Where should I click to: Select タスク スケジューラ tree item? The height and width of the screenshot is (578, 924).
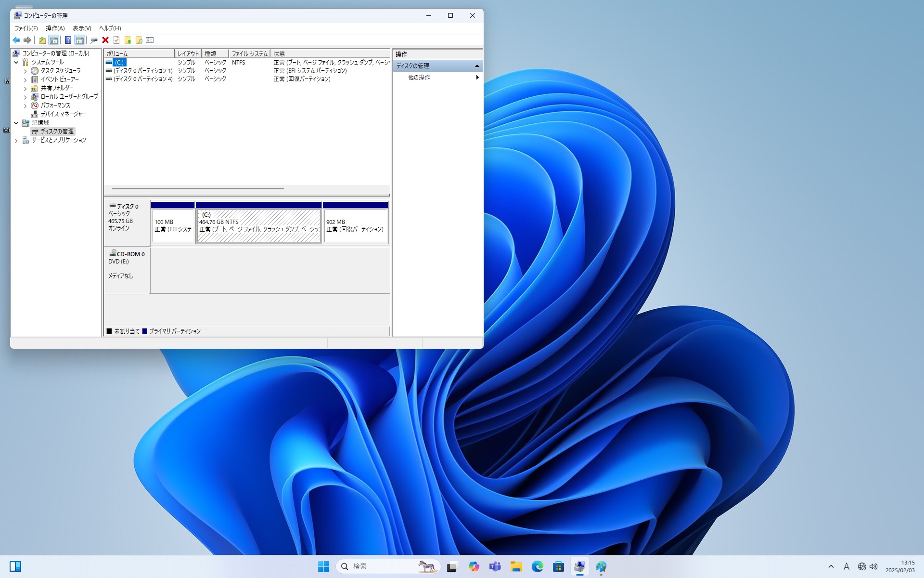click(x=60, y=71)
